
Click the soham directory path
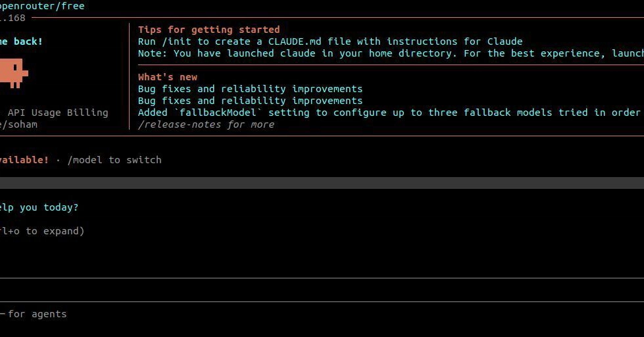point(18,124)
